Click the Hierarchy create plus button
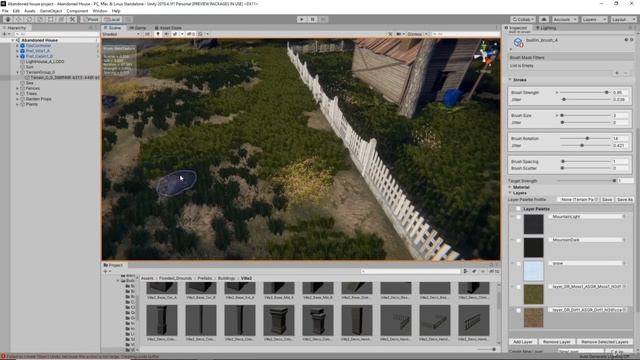Image resolution: width=640 pixels, height=360 pixels. [x=4, y=34]
